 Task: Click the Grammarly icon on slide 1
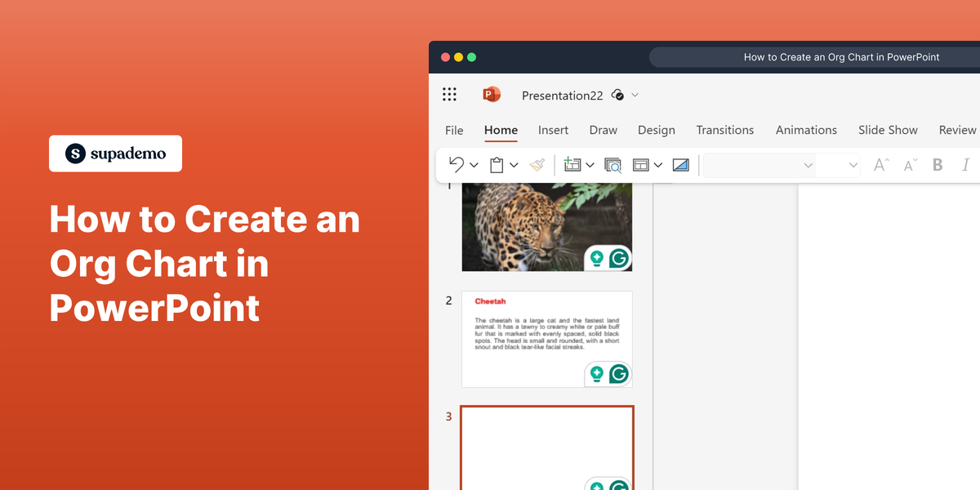(x=619, y=258)
